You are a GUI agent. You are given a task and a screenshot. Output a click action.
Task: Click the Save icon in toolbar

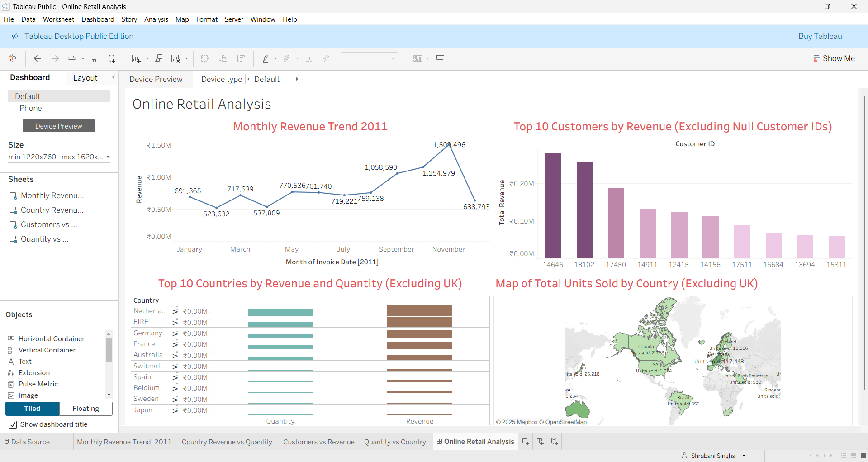(95, 58)
